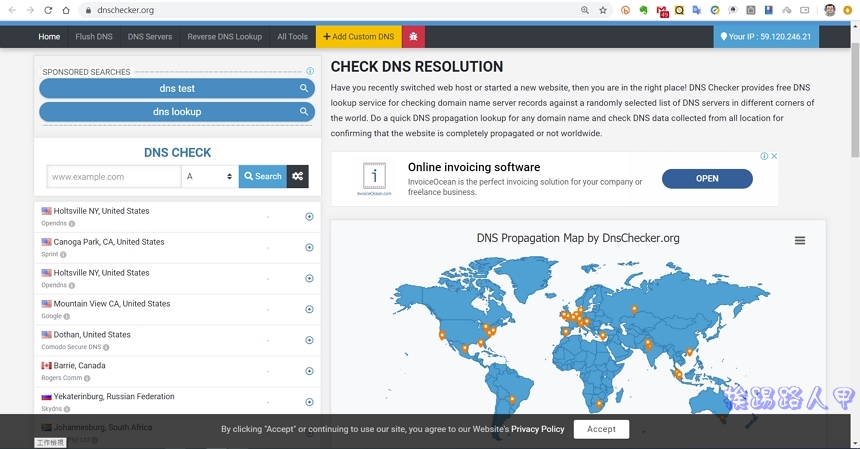The height and width of the screenshot is (449, 860).
Task: Click Add Custom DNS button
Action: click(x=359, y=37)
